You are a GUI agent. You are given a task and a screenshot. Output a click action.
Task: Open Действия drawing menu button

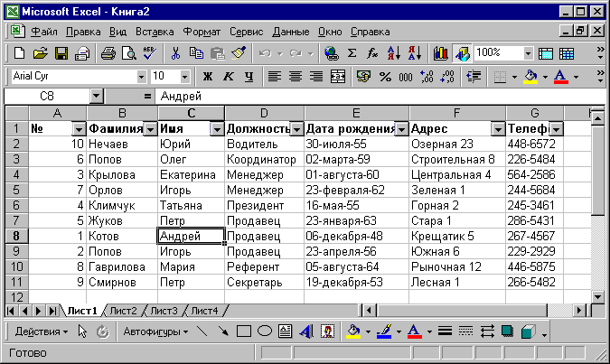pyautogui.click(x=41, y=331)
